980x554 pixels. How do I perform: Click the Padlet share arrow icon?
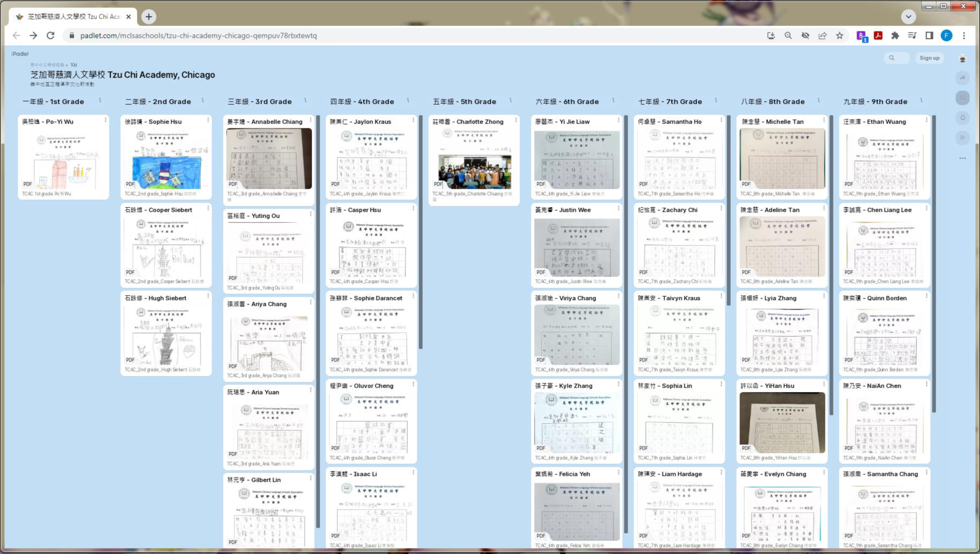[963, 78]
